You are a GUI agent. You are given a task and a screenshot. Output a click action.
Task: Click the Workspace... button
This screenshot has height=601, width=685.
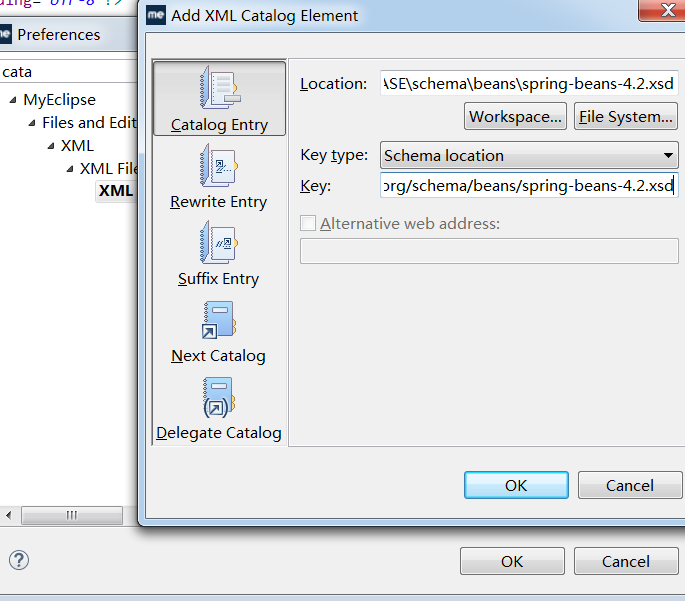515,117
